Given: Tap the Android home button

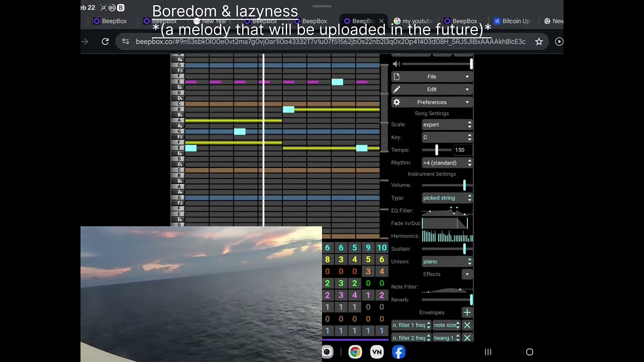Looking at the screenshot, I should tap(529, 352).
